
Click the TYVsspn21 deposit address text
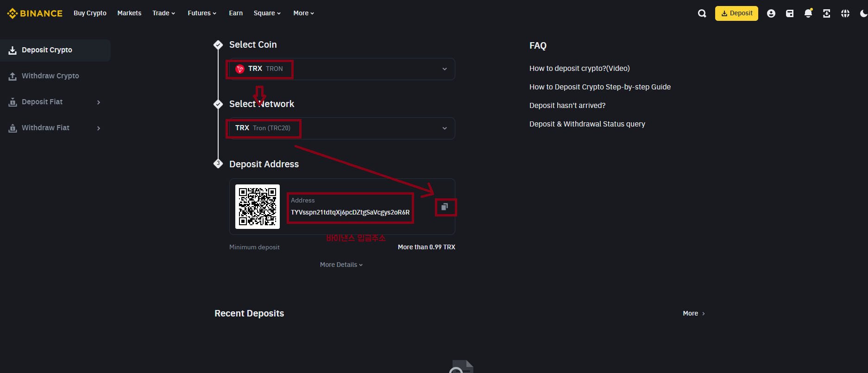coord(350,212)
